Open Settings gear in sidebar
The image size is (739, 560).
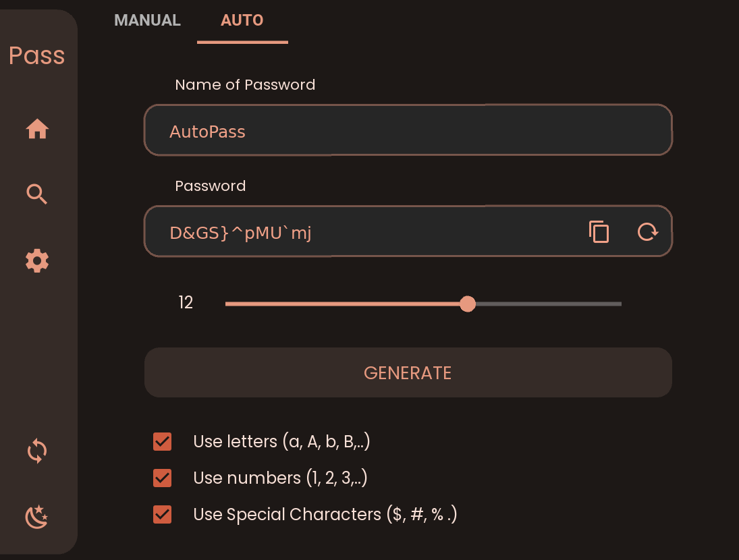[x=37, y=260]
